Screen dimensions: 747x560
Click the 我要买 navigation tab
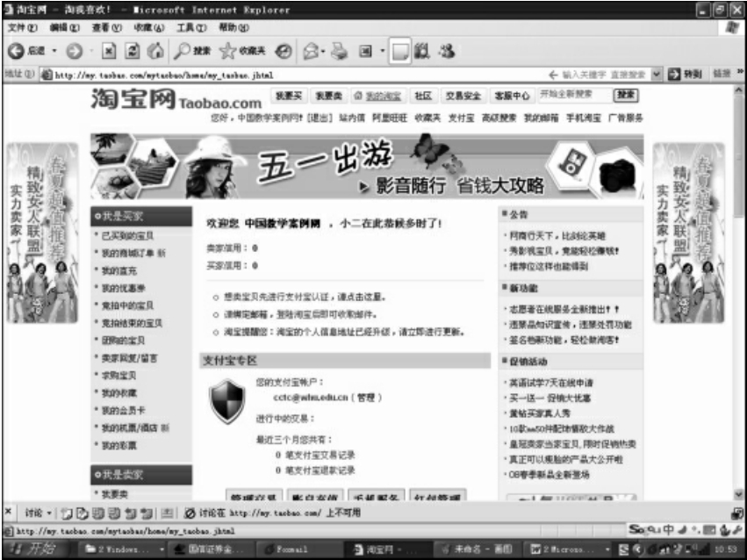point(289,97)
